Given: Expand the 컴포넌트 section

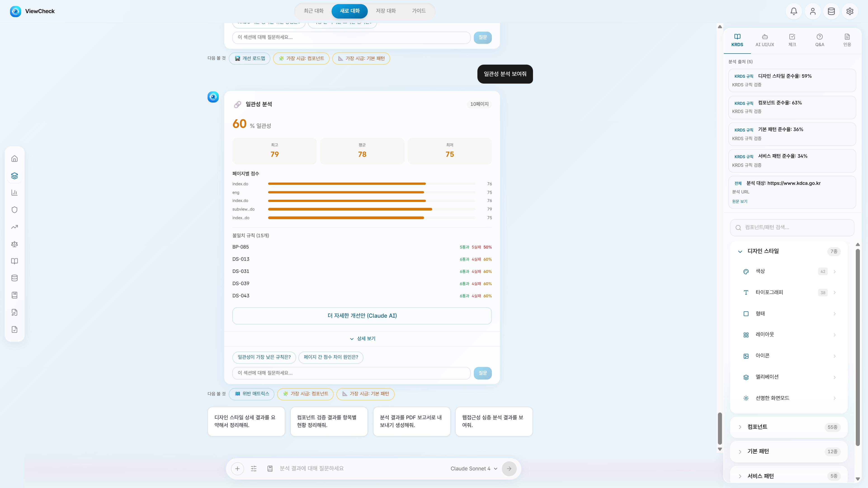Looking at the screenshot, I should 789,427.
